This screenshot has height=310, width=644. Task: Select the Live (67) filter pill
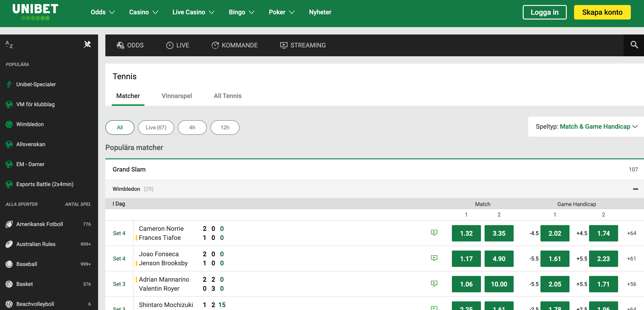point(156,127)
